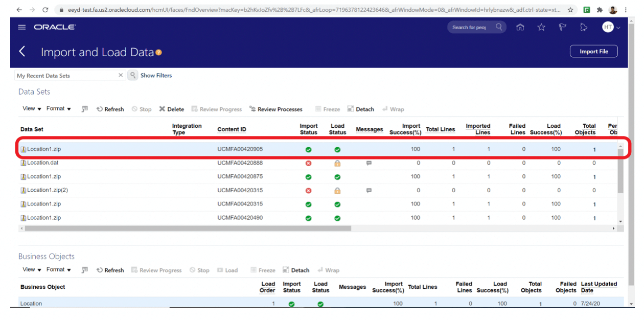This screenshot has height=320, width=644.
Task: Click the Import File button
Action: pyautogui.click(x=594, y=52)
